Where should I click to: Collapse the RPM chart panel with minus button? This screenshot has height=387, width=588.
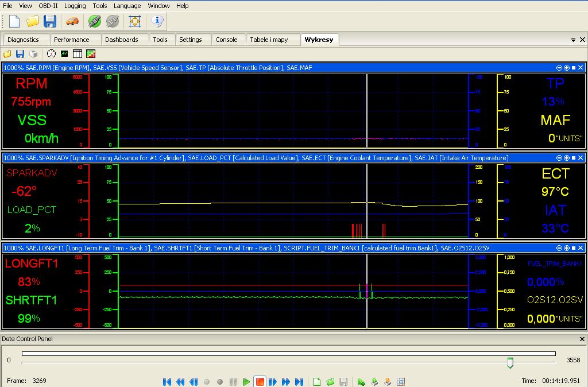[x=560, y=68]
